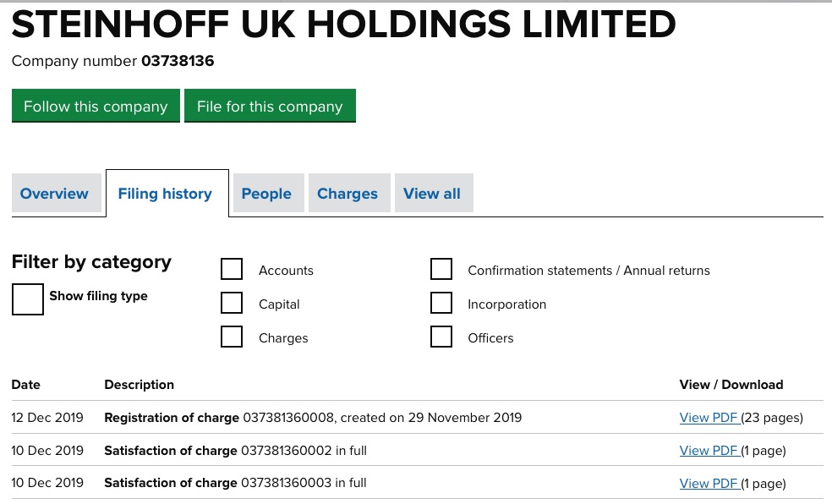Screen dimensions: 832x504
Task: Check the Confirmation statements / Annual returns filter
Action: point(441,268)
